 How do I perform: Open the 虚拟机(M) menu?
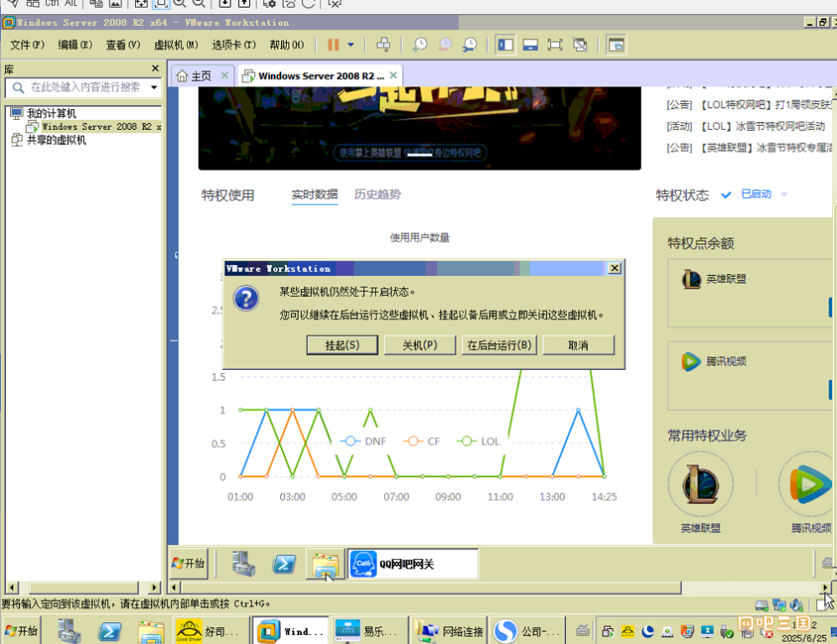(175, 44)
